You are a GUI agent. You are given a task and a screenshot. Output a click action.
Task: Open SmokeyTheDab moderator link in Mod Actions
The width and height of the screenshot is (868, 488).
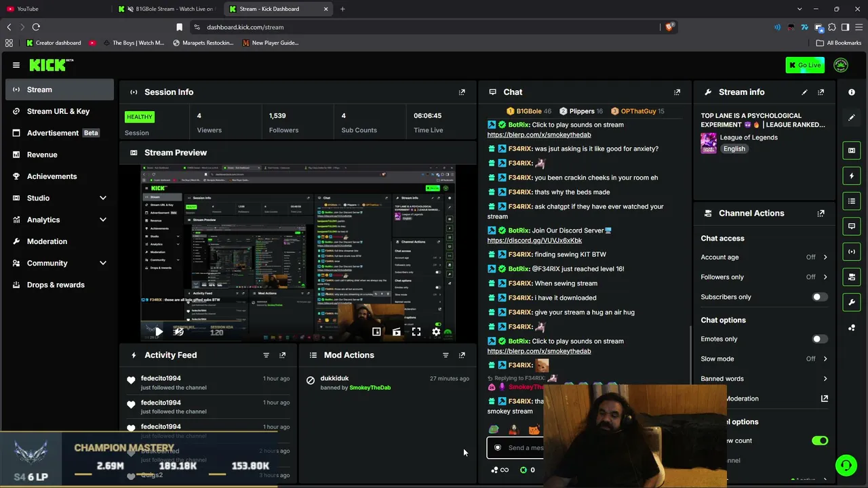[x=370, y=388]
